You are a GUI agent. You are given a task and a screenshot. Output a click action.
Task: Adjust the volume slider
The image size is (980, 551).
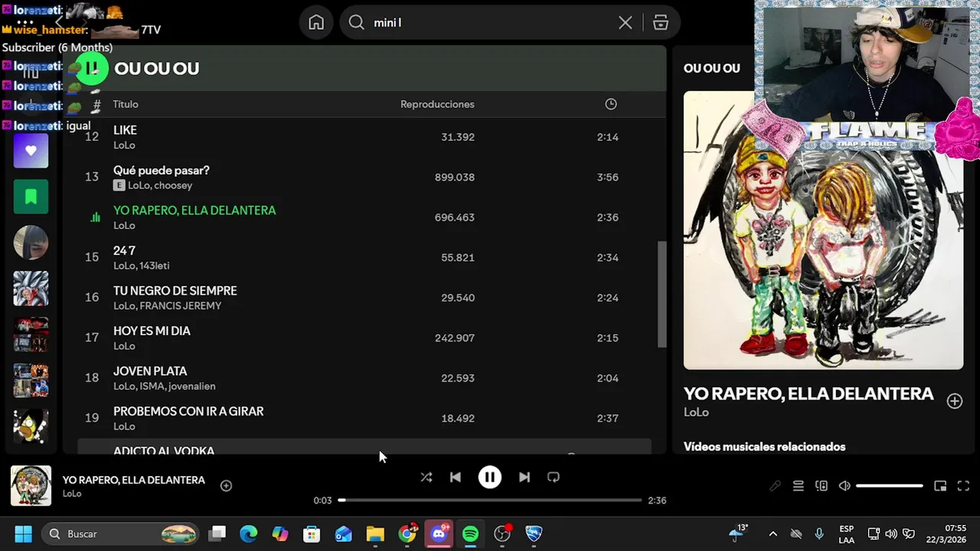point(890,486)
